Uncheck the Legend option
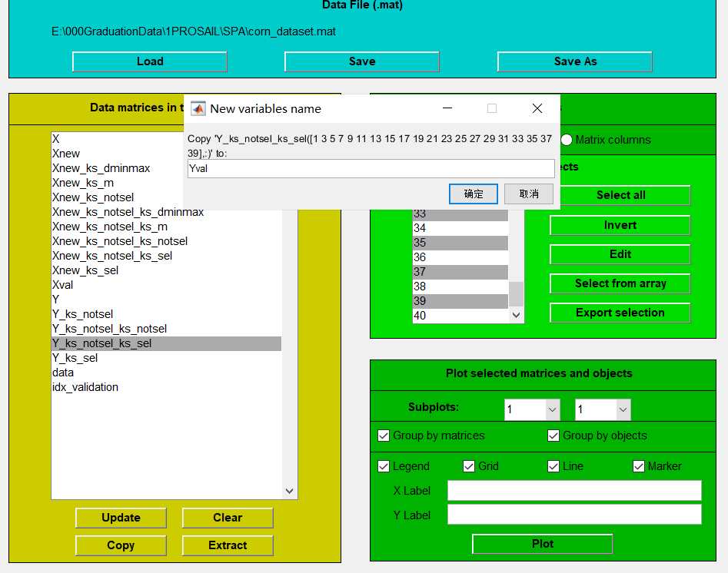The height and width of the screenshot is (573, 728). (384, 466)
